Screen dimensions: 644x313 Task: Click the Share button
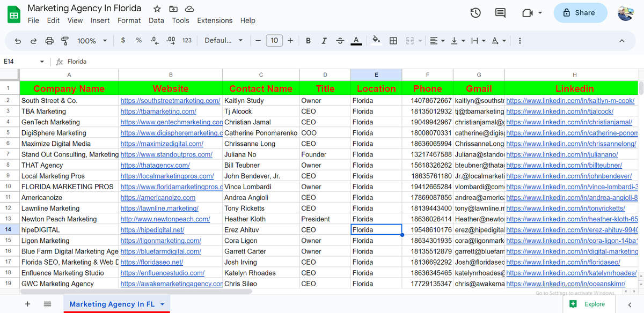pyautogui.click(x=580, y=13)
